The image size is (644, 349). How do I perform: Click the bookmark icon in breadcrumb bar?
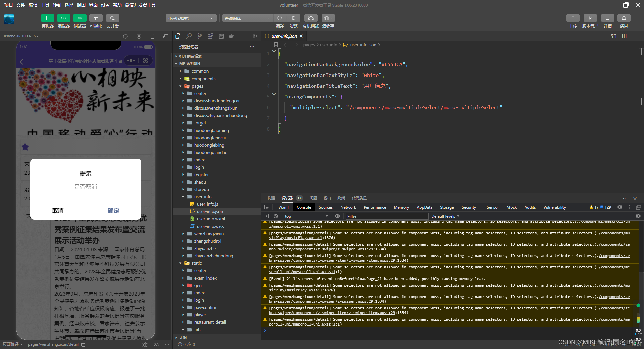(x=276, y=45)
